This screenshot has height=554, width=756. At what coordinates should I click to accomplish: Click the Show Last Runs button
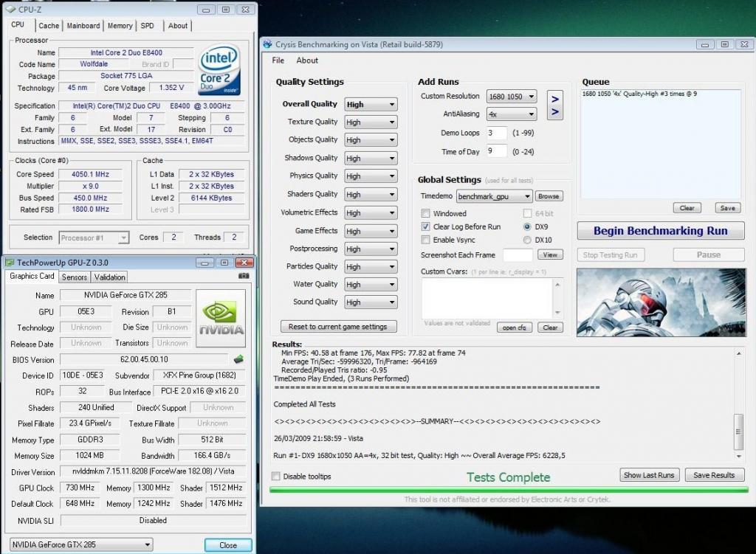click(x=649, y=475)
